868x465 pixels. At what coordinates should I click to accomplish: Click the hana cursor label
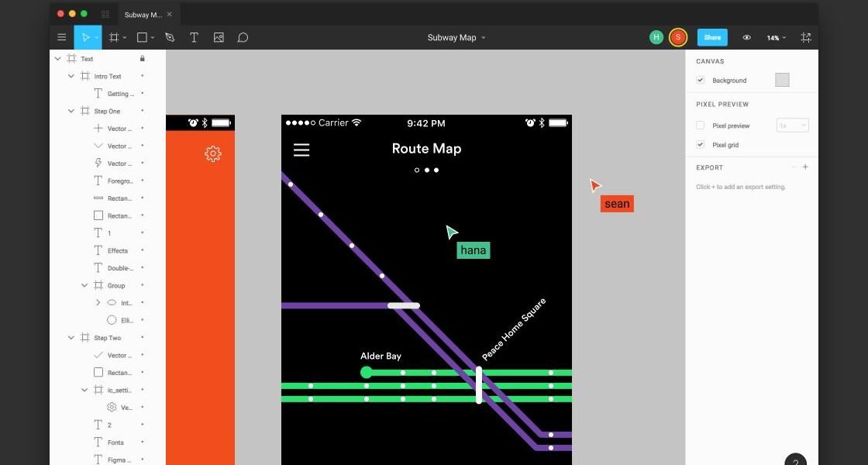pos(474,250)
